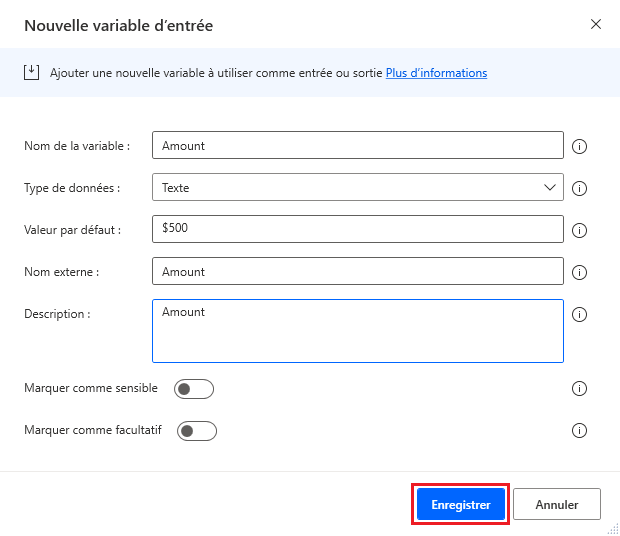Expand data type list using chevron arrow
This screenshot has height=536, width=620.
[550, 187]
